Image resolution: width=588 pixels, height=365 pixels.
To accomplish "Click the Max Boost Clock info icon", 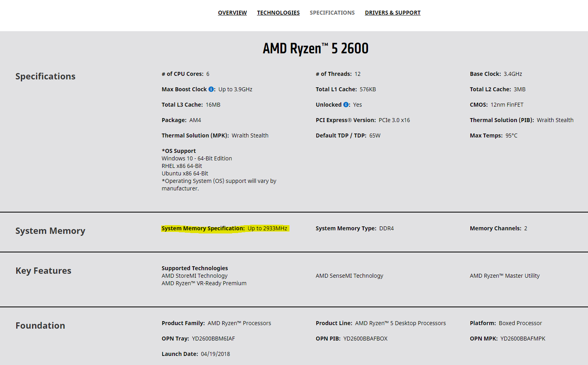I will coord(211,89).
